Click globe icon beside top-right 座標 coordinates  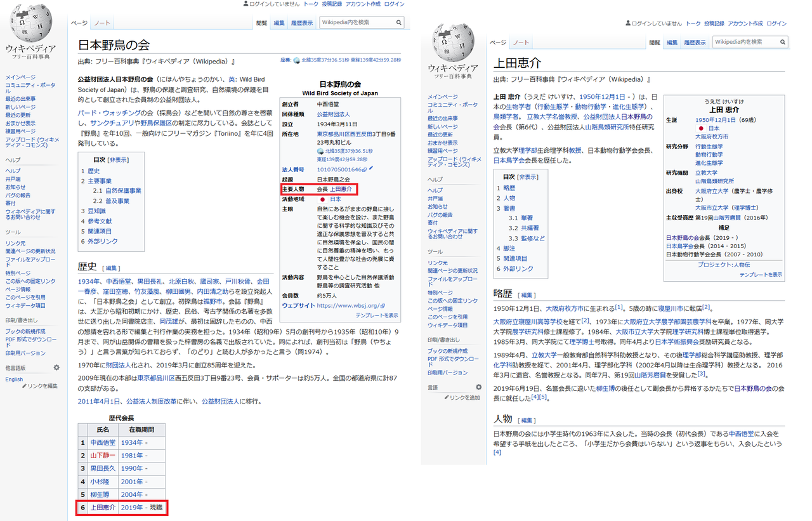pyautogui.click(x=296, y=60)
